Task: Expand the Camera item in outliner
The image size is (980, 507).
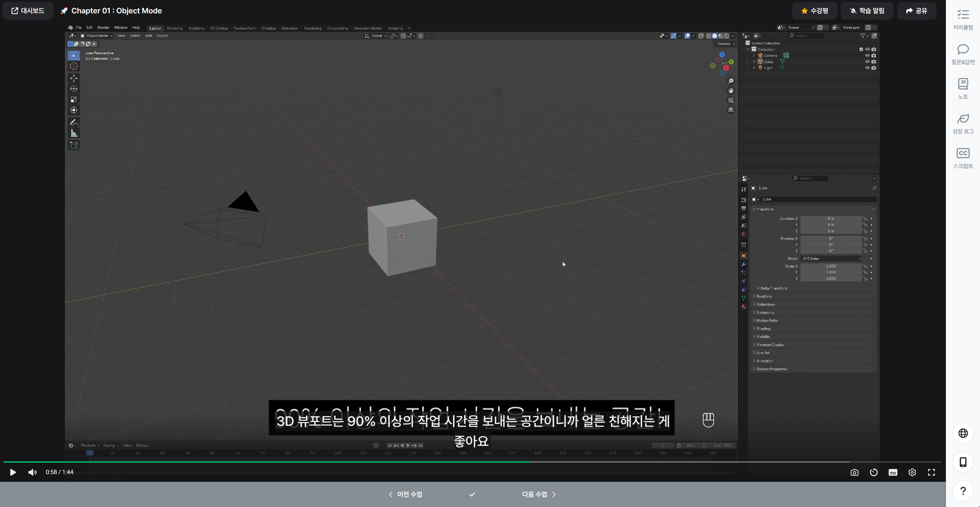Action: point(754,56)
